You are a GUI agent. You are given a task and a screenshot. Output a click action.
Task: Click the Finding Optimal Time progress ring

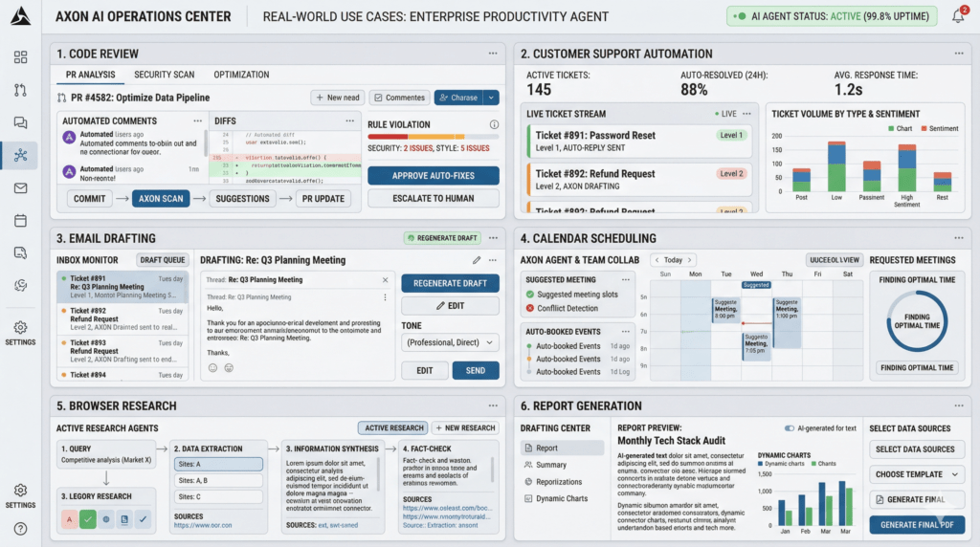point(917,321)
